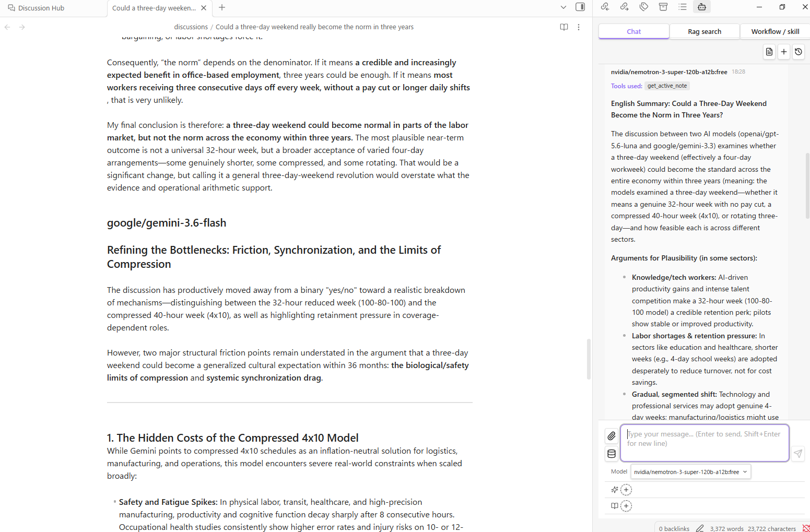
Task: Send the message with paper plane
Action: tap(798, 453)
